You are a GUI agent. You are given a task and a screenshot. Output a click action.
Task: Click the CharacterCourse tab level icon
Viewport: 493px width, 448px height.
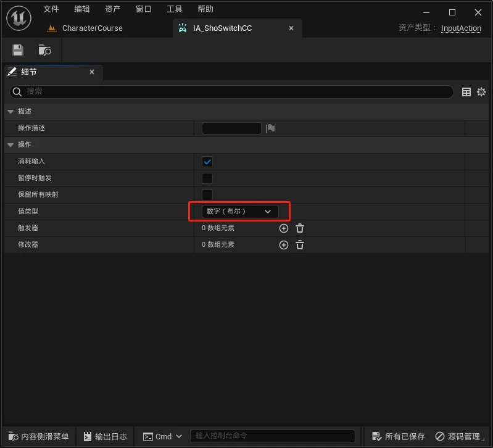tap(52, 28)
